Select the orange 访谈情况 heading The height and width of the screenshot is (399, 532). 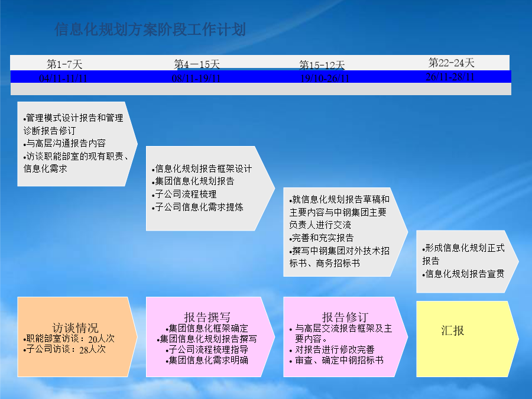pos(75,327)
